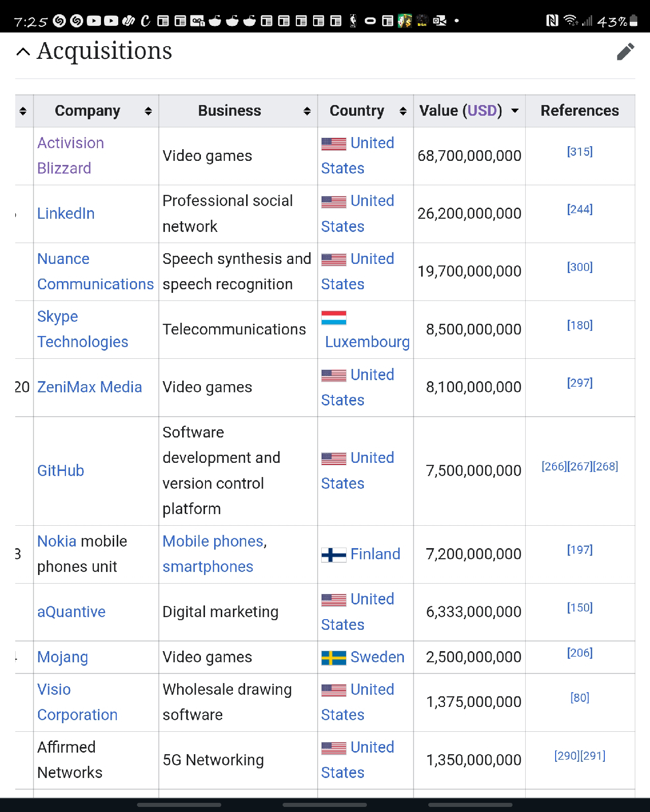Sort table by Company column

point(148,111)
